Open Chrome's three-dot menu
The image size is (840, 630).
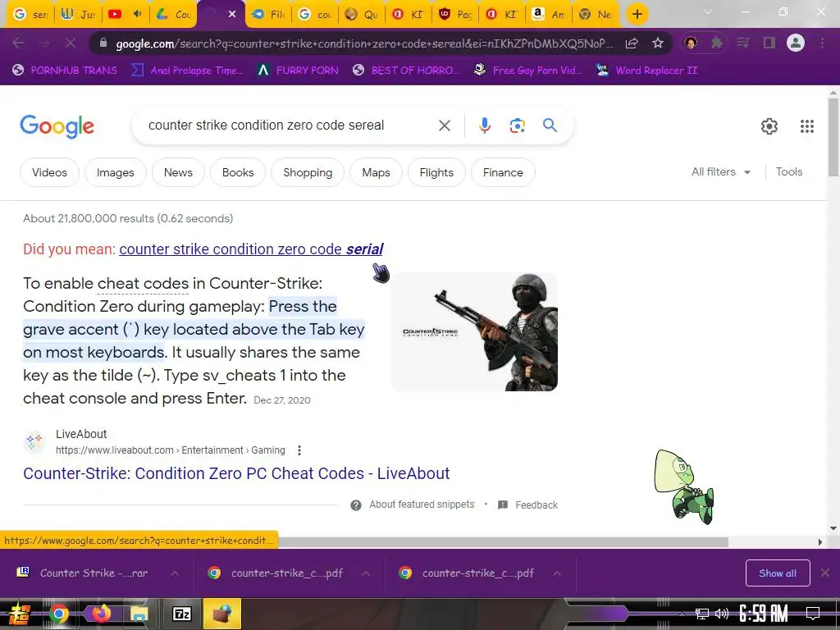pos(822,43)
